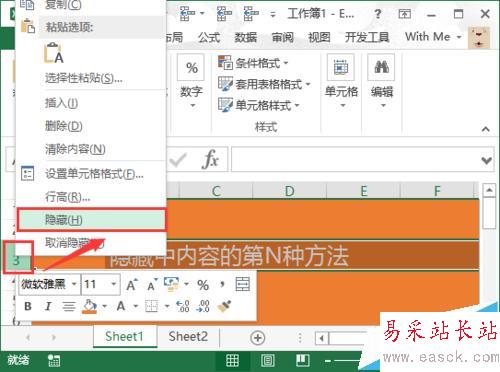Open the Developer (开发工具) tab
Image resolution: width=500 pixels, height=372 pixels.
(x=367, y=37)
